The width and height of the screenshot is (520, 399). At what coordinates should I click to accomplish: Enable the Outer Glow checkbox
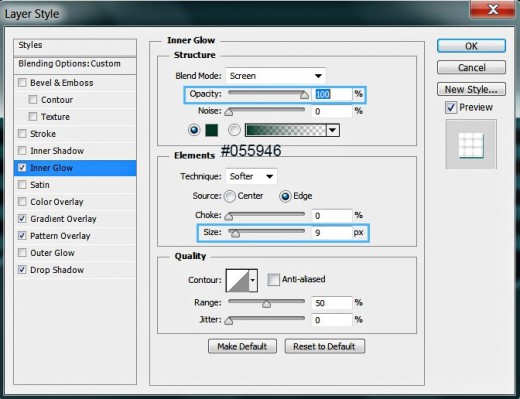coord(22,253)
